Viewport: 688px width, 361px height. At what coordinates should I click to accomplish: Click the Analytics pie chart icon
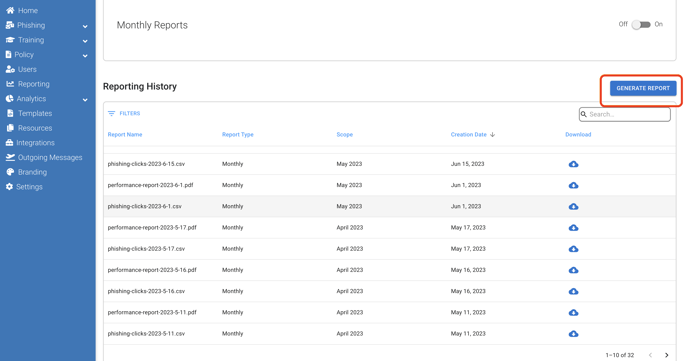coord(10,99)
